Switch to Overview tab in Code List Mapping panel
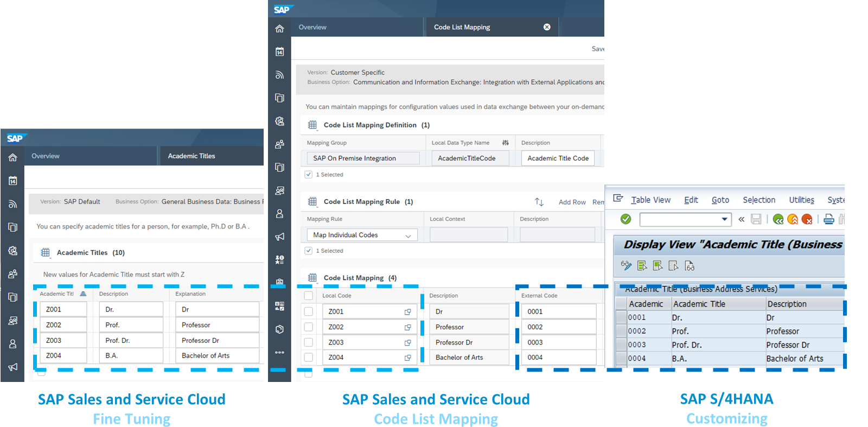 pyautogui.click(x=312, y=27)
